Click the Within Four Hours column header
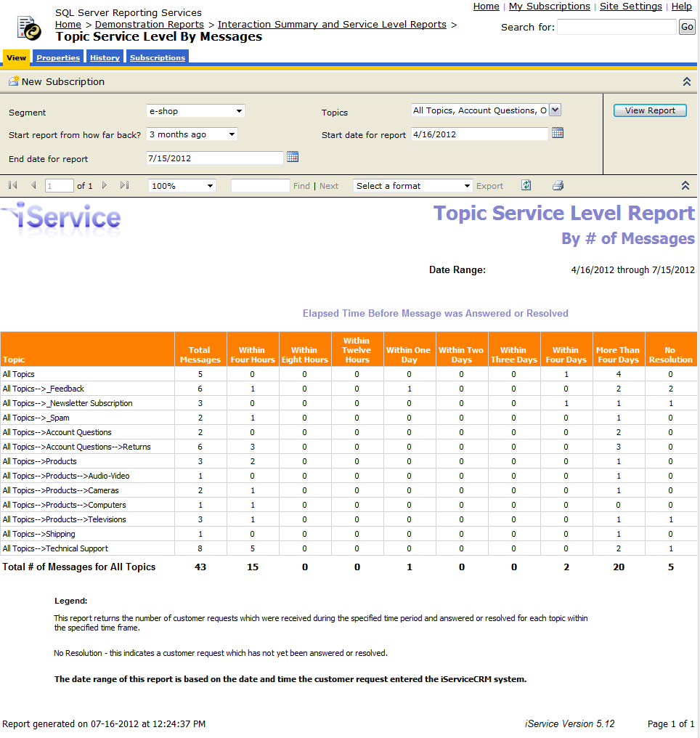The width and height of the screenshot is (700, 738). click(x=253, y=349)
